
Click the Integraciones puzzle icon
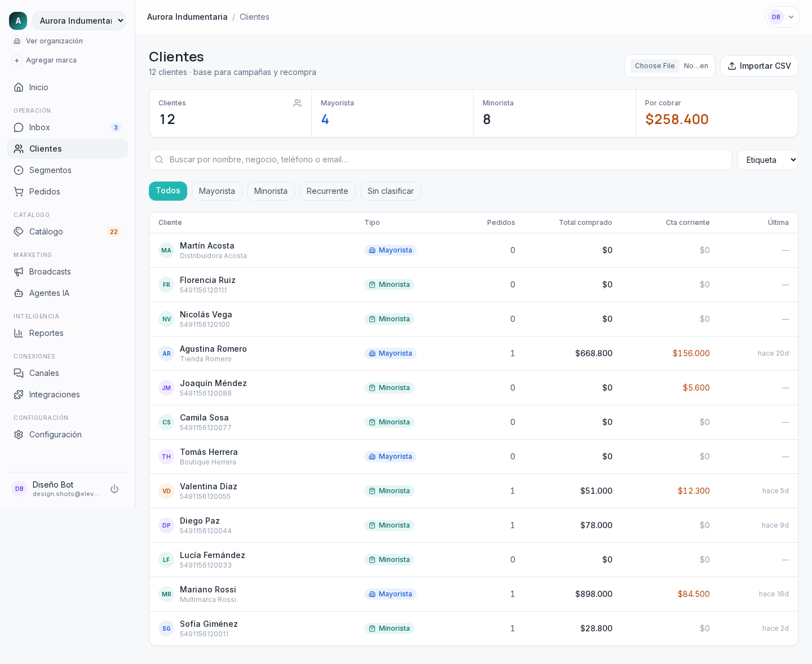point(19,395)
